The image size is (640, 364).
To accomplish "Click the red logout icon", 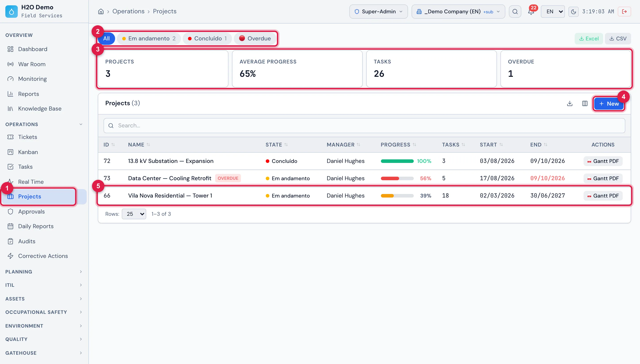I will [624, 12].
